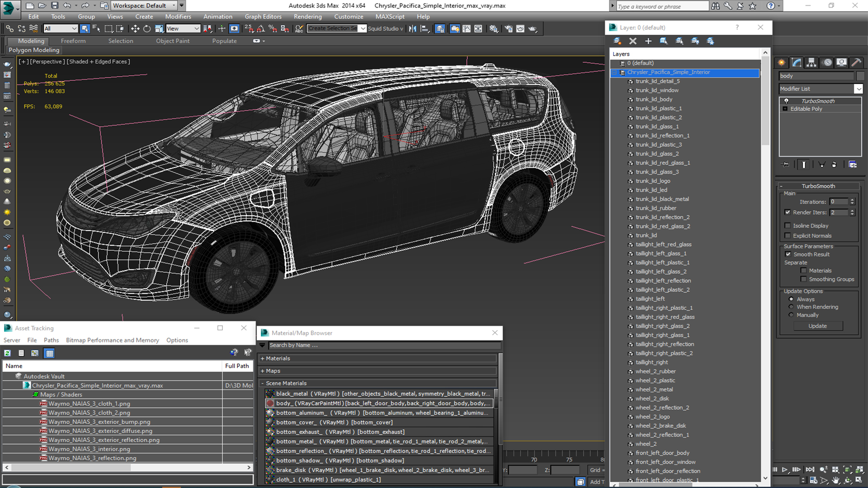Viewport: 868px width, 488px height.
Task: Activate the Select Object tool
Action: pyautogui.click(x=85, y=28)
